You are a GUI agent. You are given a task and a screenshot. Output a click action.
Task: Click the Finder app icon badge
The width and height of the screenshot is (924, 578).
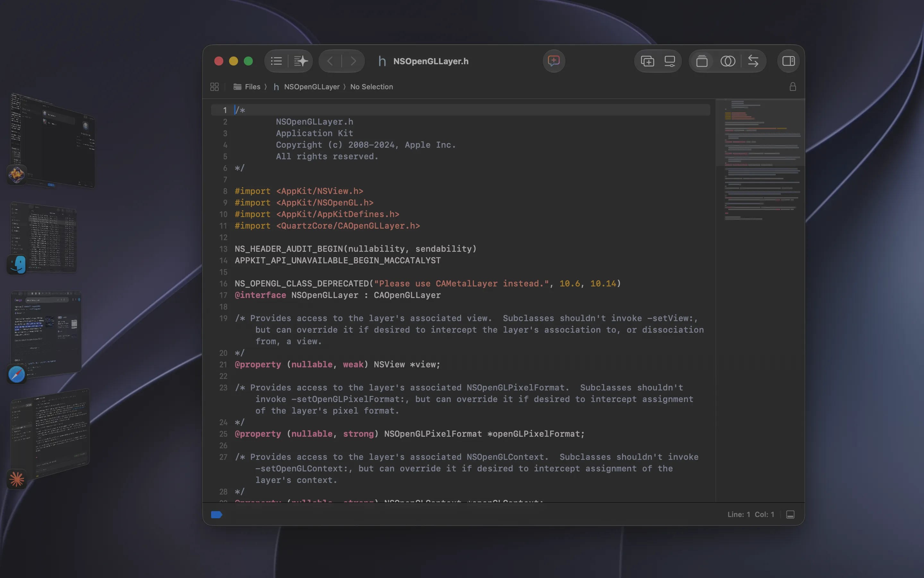17,265
